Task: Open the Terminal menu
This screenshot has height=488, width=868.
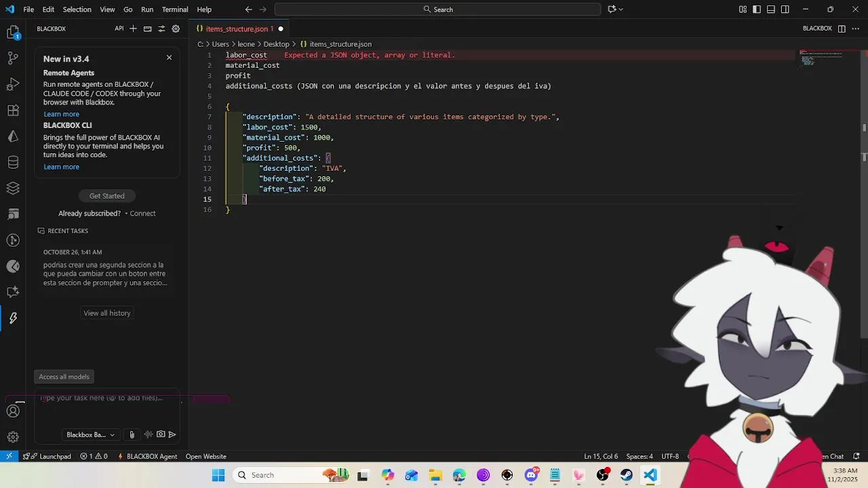Action: coord(175,9)
